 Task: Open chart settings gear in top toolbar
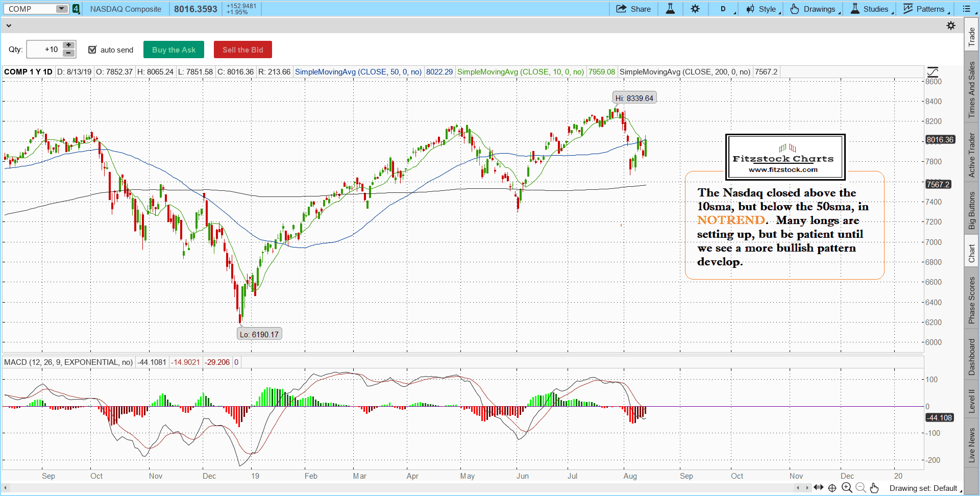click(695, 9)
